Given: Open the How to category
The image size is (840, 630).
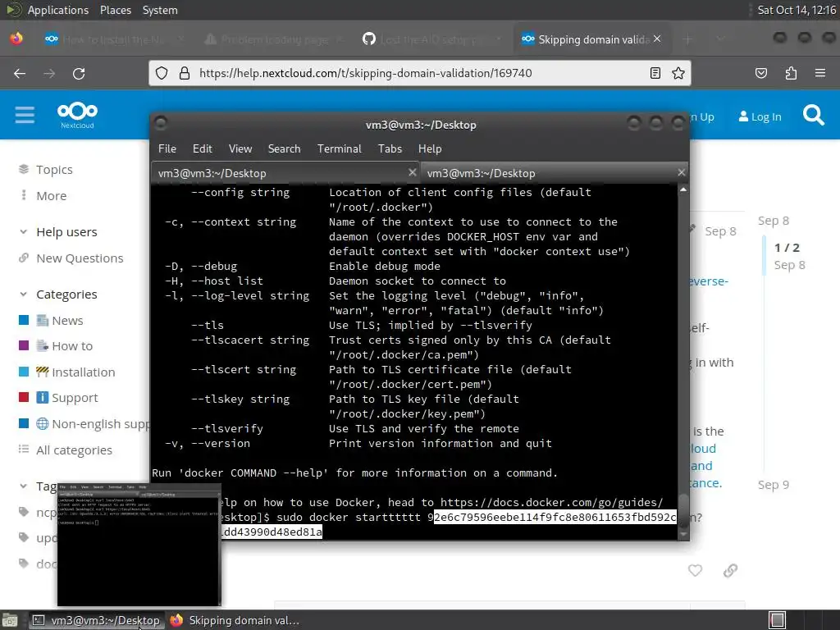Looking at the screenshot, I should pos(72,346).
